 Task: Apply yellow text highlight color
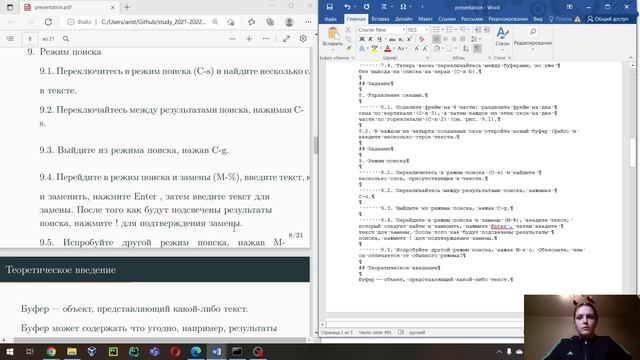coord(374,48)
